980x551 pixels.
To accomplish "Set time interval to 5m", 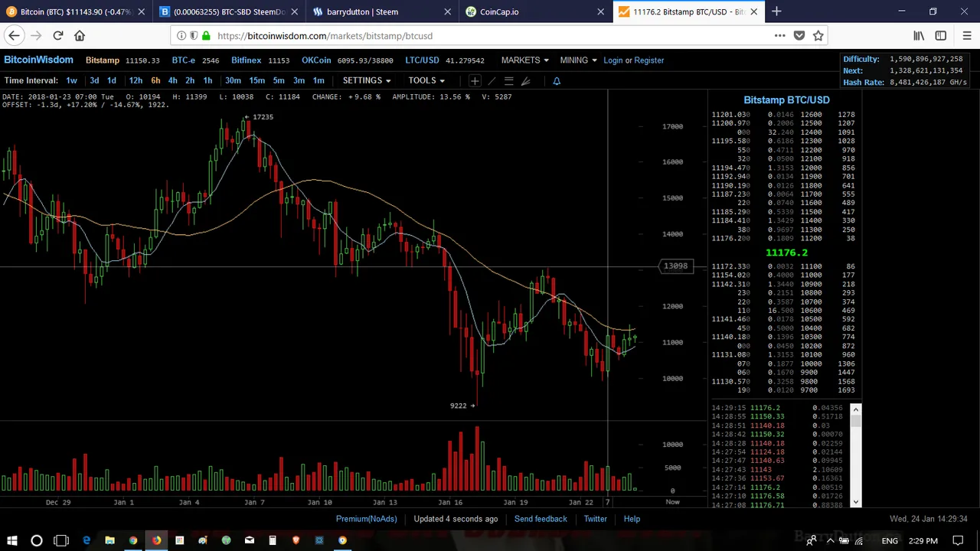I will 279,80.
